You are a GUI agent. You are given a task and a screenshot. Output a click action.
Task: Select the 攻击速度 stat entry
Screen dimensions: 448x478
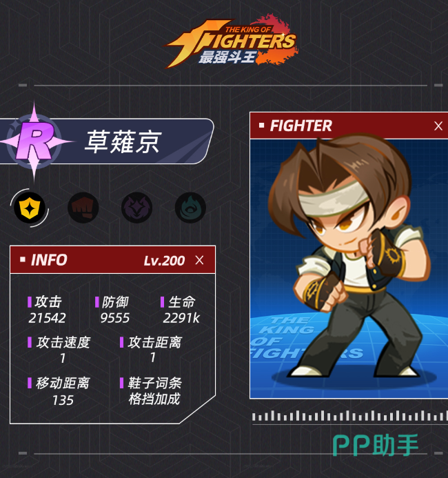(59, 350)
